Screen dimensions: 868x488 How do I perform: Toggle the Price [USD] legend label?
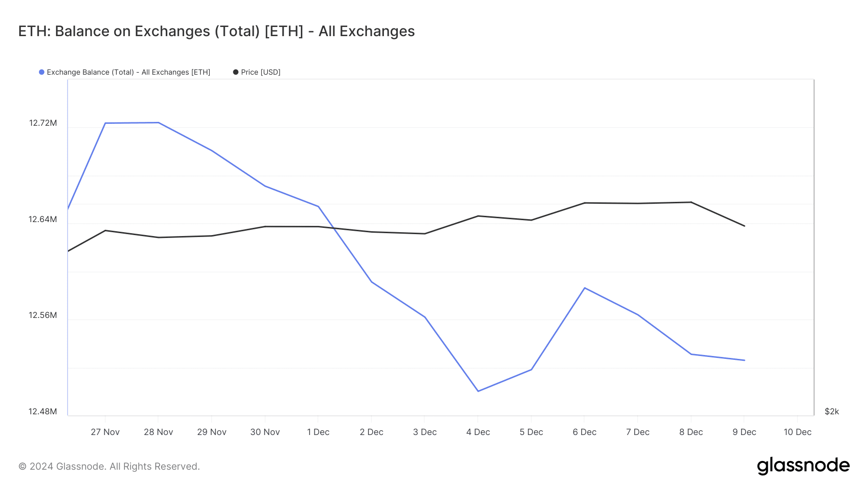click(x=260, y=72)
